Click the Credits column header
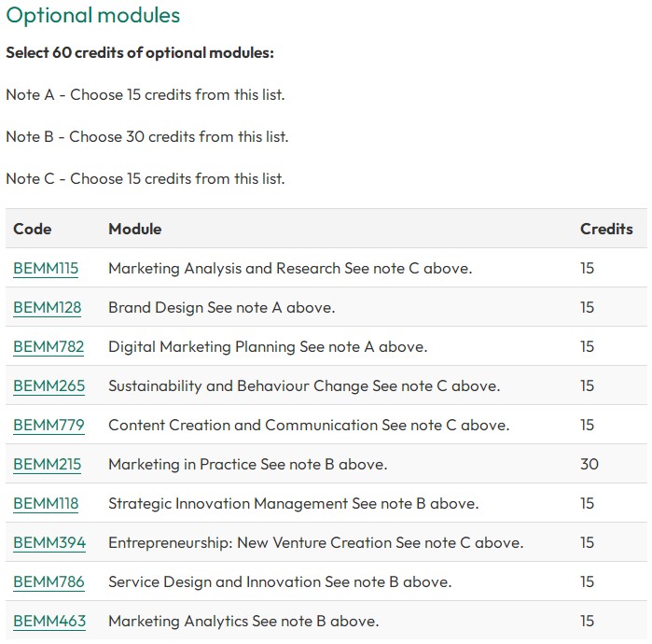This screenshot has width=652, height=644. [x=606, y=229]
